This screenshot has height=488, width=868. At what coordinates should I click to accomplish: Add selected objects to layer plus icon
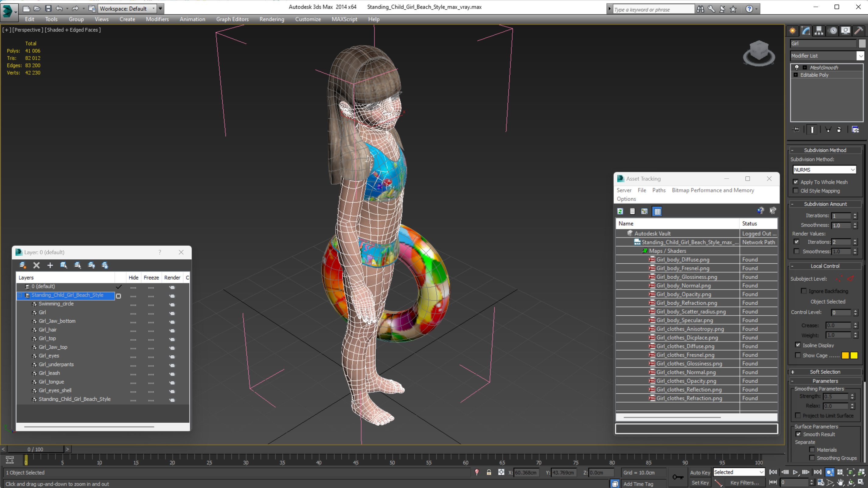(50, 265)
